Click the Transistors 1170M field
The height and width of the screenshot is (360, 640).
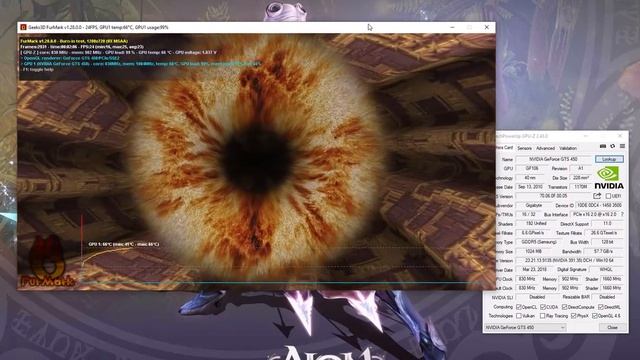pyautogui.click(x=580, y=187)
